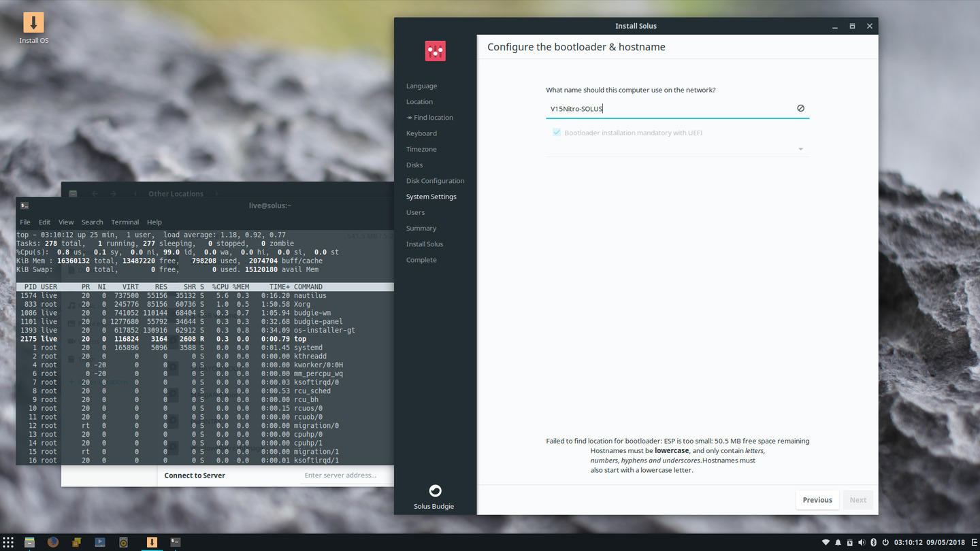Switch to the terminal taskbar icon
Viewport: 980px width, 551px height.
[x=175, y=542]
